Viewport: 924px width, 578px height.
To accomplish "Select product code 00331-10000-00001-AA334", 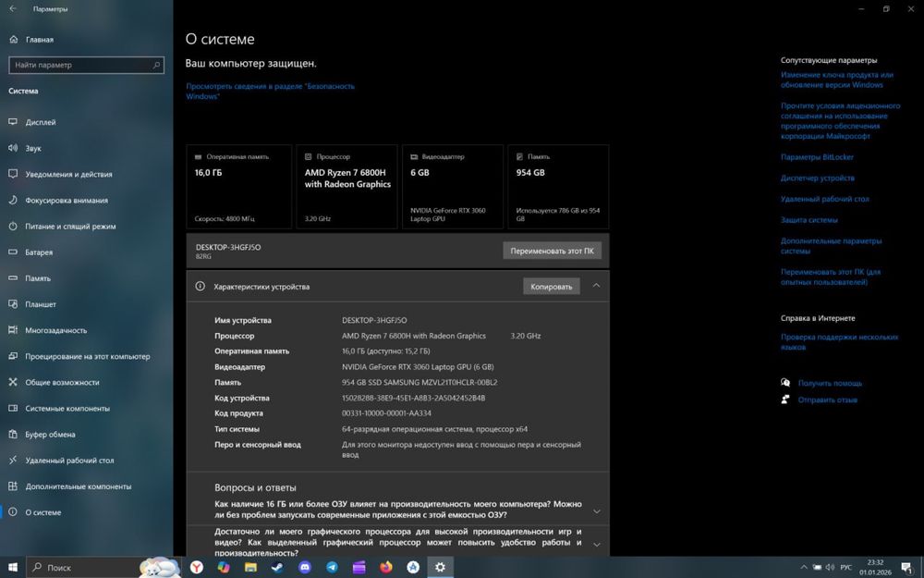I will (x=386, y=413).
